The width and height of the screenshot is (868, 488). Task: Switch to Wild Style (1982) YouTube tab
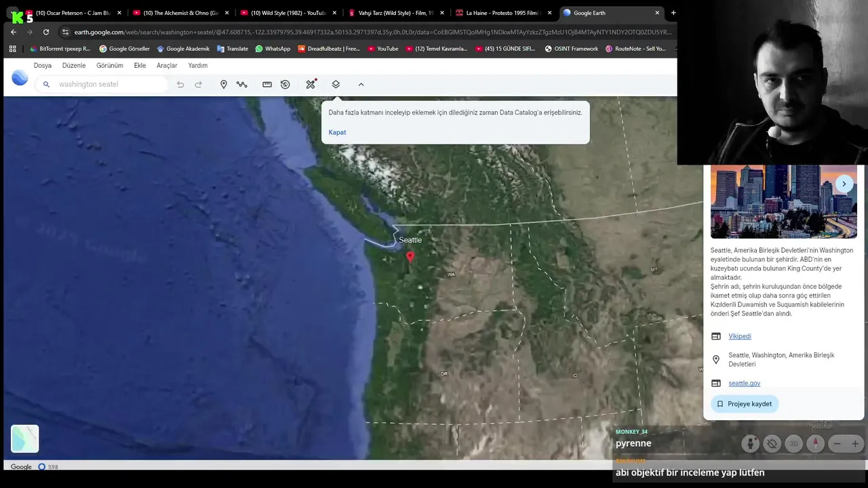point(288,13)
